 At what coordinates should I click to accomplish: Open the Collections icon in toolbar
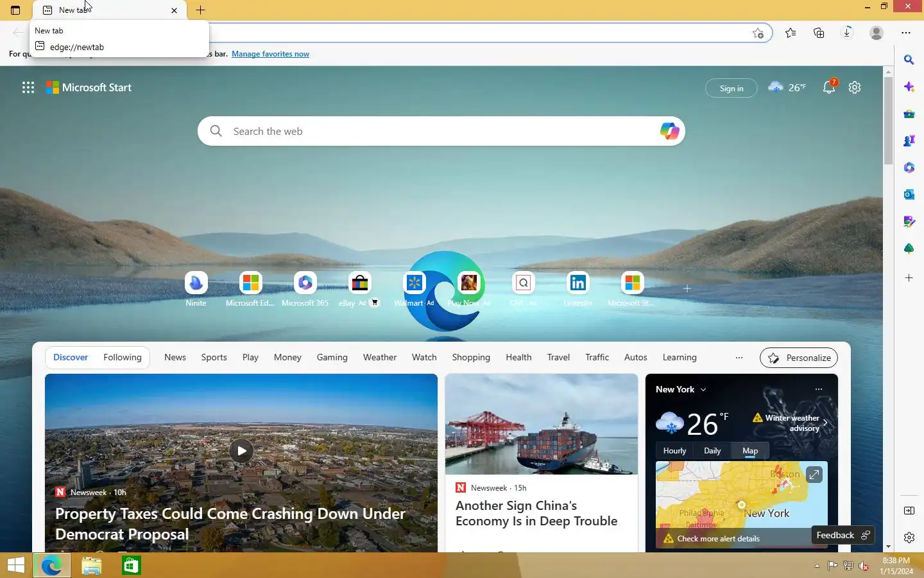(x=819, y=33)
